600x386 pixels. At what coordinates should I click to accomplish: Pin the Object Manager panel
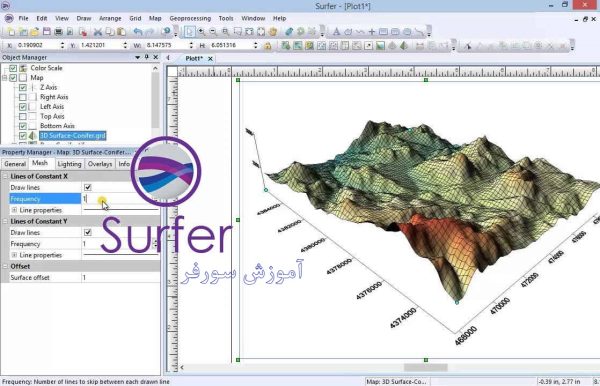147,57
